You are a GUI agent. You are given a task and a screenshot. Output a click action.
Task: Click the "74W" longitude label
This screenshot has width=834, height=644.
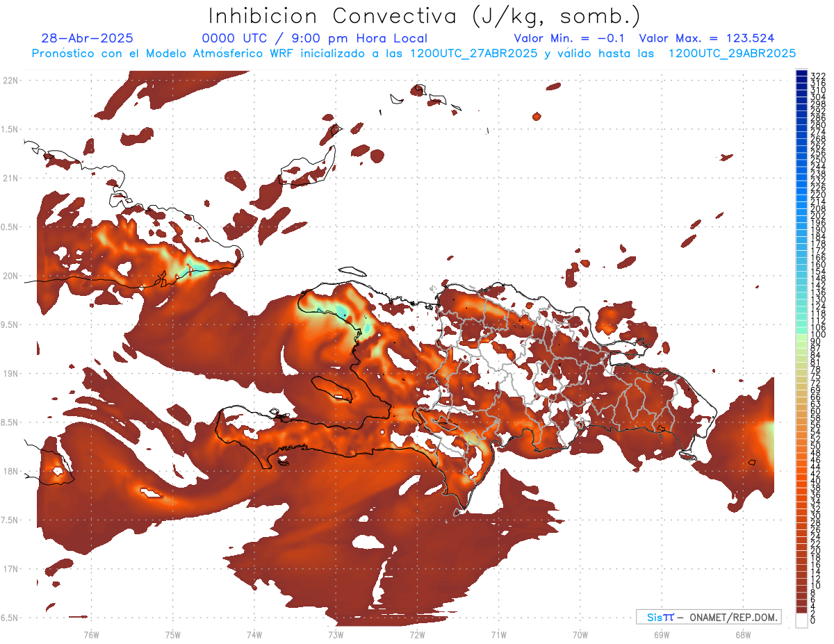click(254, 634)
